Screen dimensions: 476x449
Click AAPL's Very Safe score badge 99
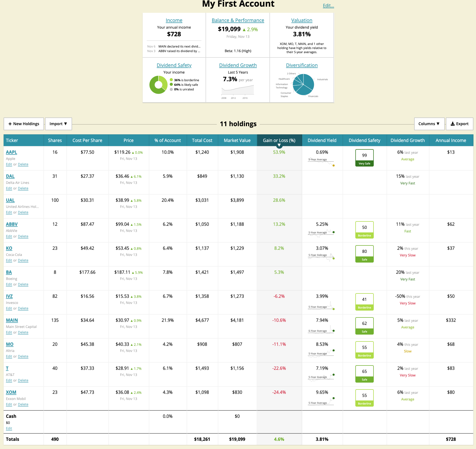click(364, 158)
